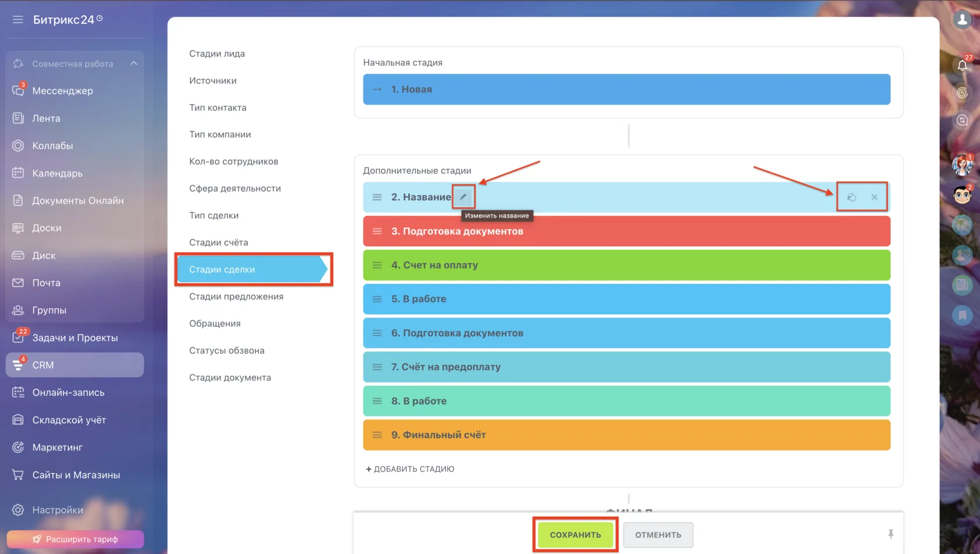The height and width of the screenshot is (554, 980).
Task: Collapse the Совместная работа group
Action: click(x=134, y=64)
